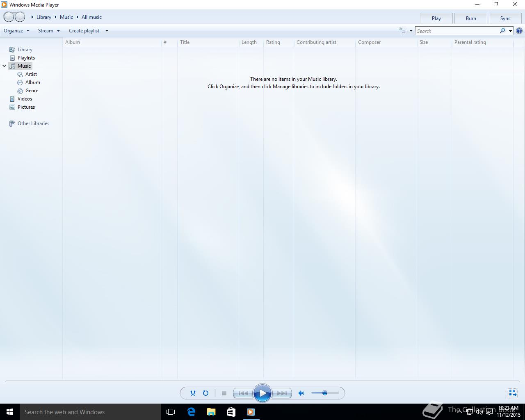
Task: Click Create playlist
Action: (84, 31)
